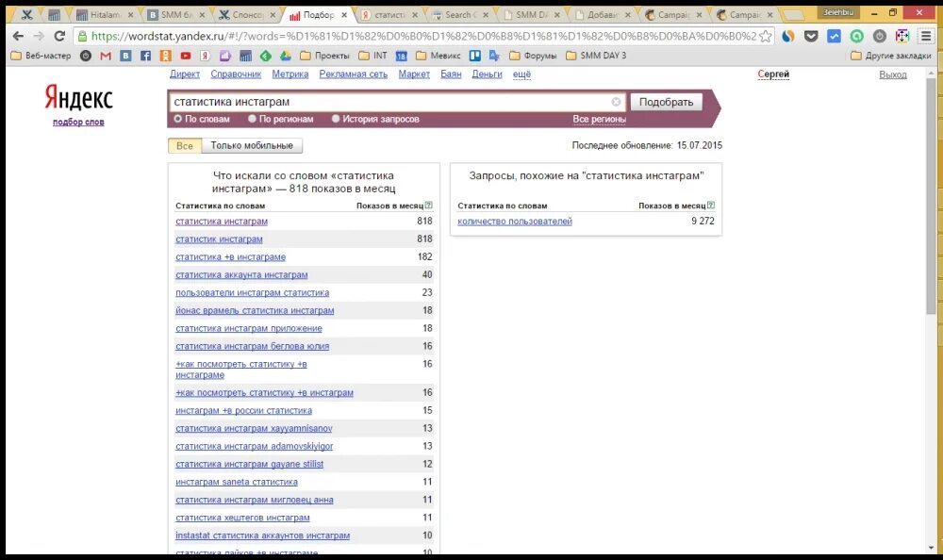943x560 pixels.
Task: Open 'статистика аккаунта инстаграм' query link
Action: [241, 275]
